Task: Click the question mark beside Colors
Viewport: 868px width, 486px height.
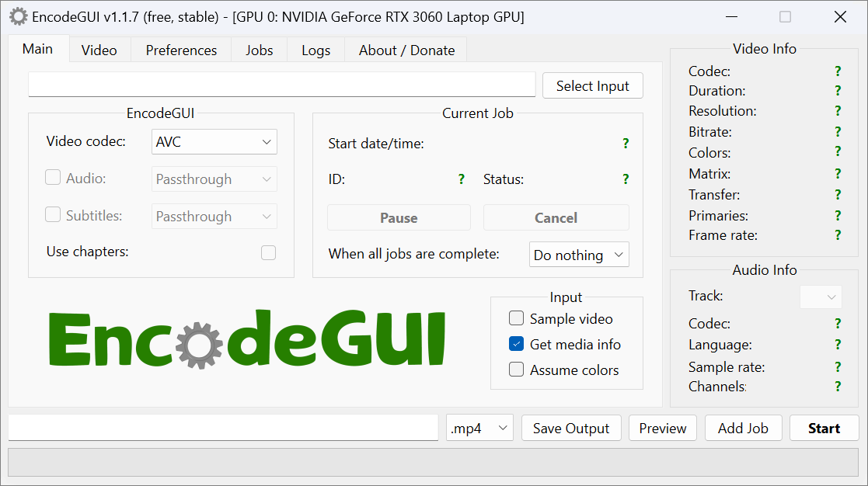Action: [x=838, y=151]
